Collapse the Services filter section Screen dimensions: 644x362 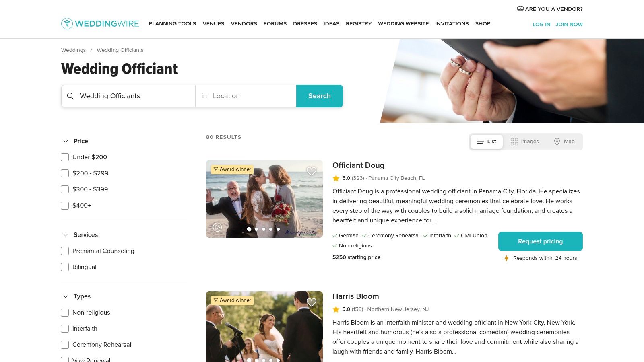[x=66, y=235]
